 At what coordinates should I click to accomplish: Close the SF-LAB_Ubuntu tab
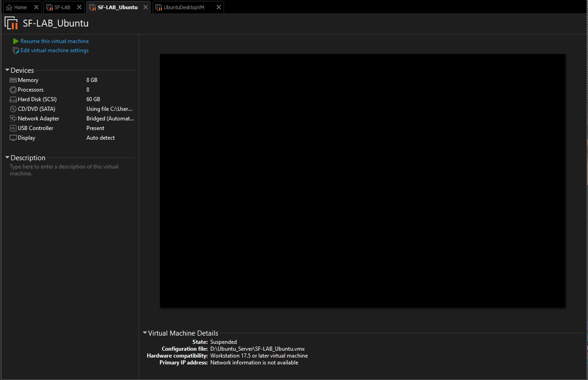[x=145, y=7]
